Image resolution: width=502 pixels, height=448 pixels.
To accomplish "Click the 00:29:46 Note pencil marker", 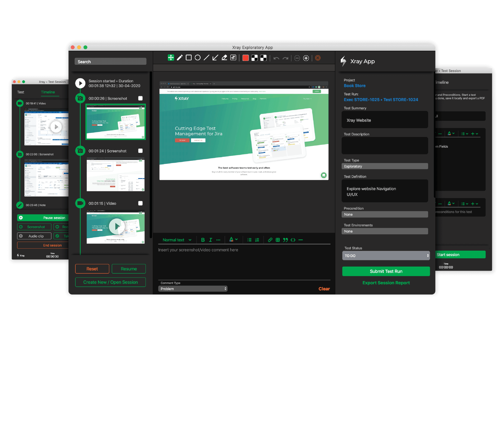I will (x=20, y=205).
